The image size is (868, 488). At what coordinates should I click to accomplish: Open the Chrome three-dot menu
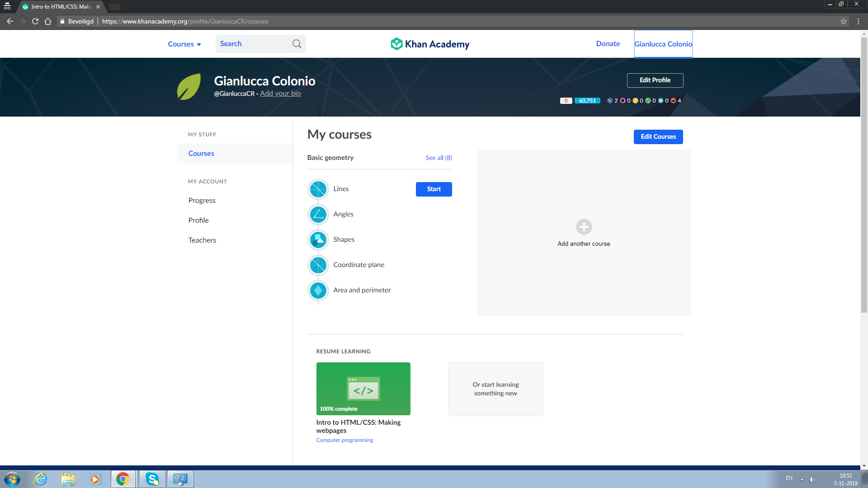click(x=858, y=21)
